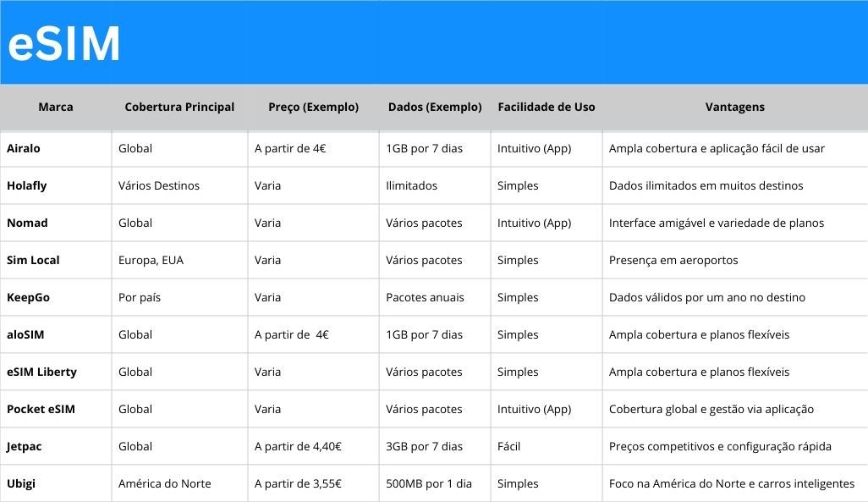The image size is (868, 502).
Task: Click the Vantagens column header
Action: [734, 107]
